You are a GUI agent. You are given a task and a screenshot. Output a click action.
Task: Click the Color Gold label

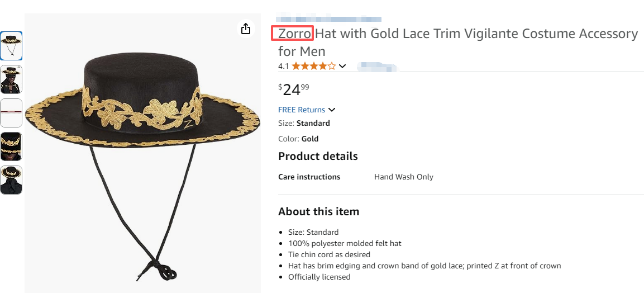[x=298, y=139]
